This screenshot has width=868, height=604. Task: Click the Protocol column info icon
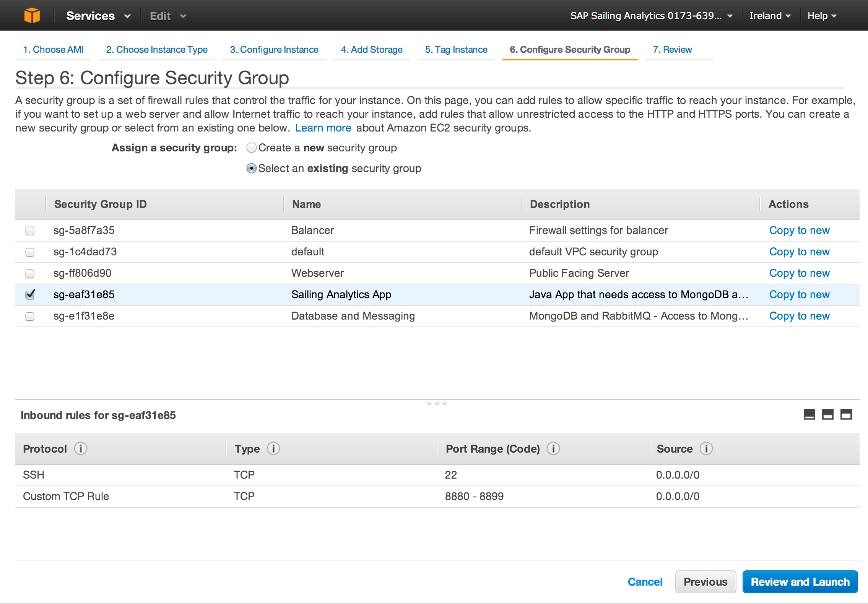pyautogui.click(x=80, y=448)
